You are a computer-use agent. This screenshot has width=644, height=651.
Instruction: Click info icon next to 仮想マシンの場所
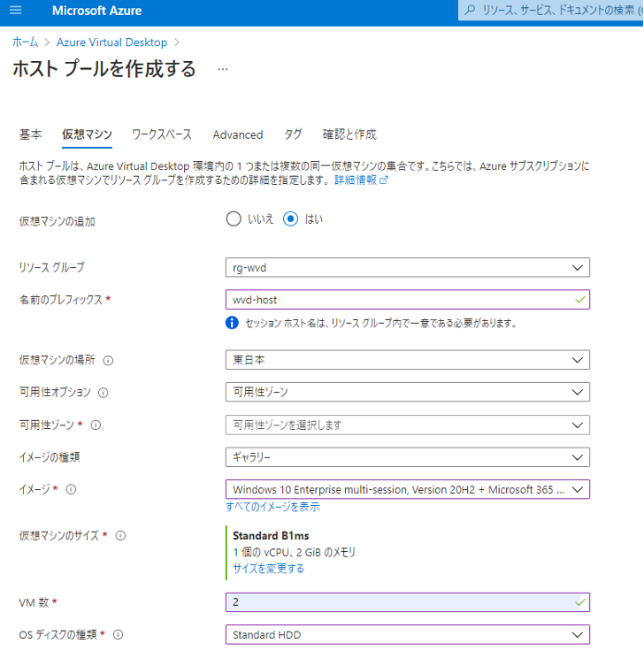coord(108,360)
